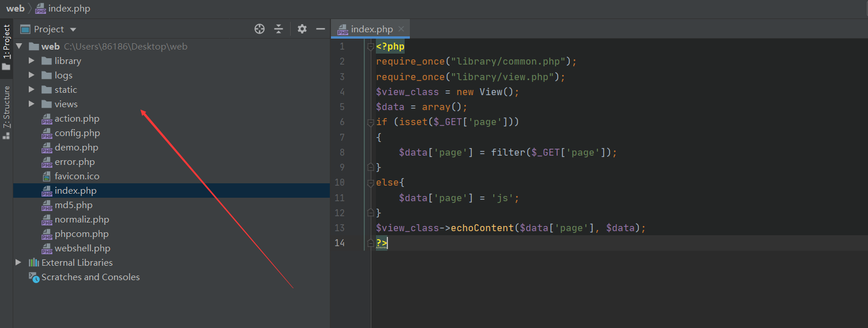This screenshot has width=868, height=328.
Task: Close the index.php editor tab
Action: (401, 29)
